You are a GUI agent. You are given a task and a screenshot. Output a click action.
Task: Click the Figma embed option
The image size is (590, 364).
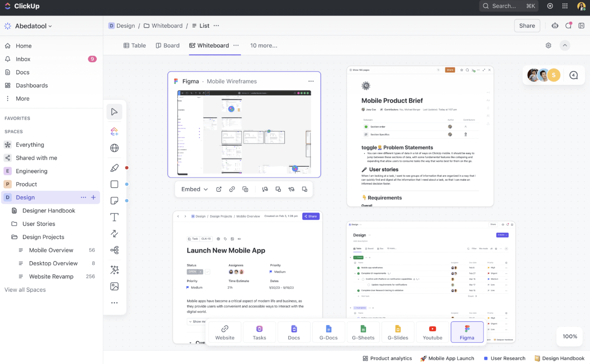tap(467, 332)
